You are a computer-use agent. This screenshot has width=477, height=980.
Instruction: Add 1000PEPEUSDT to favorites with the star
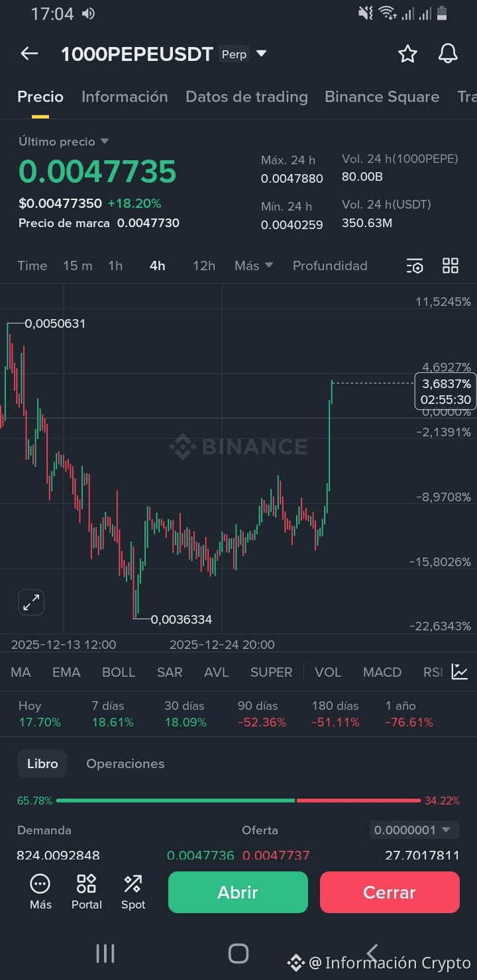(x=407, y=54)
